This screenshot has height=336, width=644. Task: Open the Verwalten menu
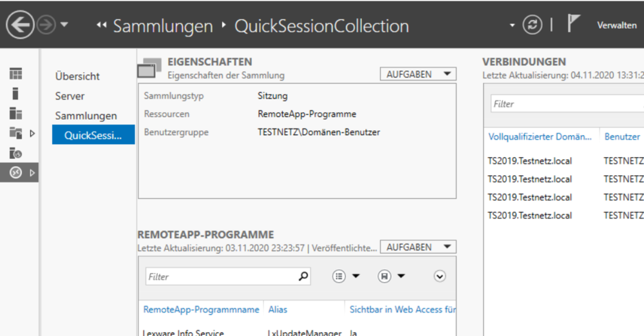616,26
